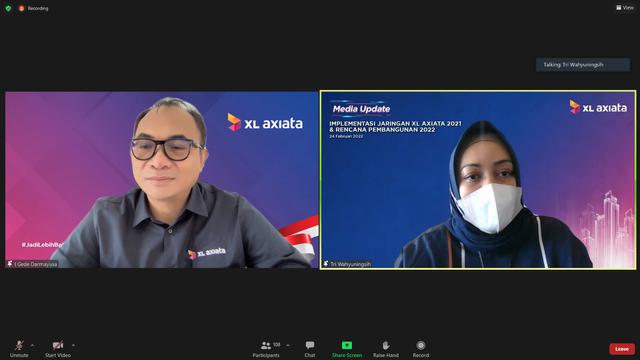Open audio options arrow next to Unmute
Screen dimensions: 640x360
pyautogui.click(x=32, y=345)
